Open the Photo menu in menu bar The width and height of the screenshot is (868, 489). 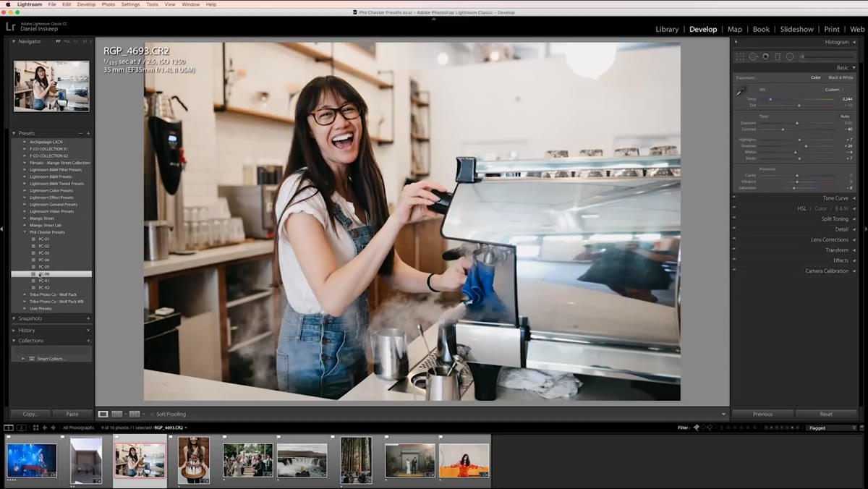click(x=109, y=4)
